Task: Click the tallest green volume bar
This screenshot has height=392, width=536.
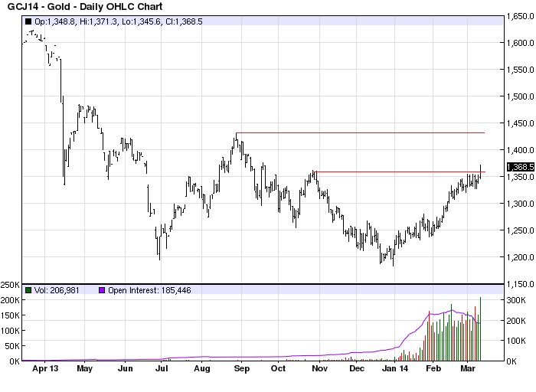Action: click(481, 328)
